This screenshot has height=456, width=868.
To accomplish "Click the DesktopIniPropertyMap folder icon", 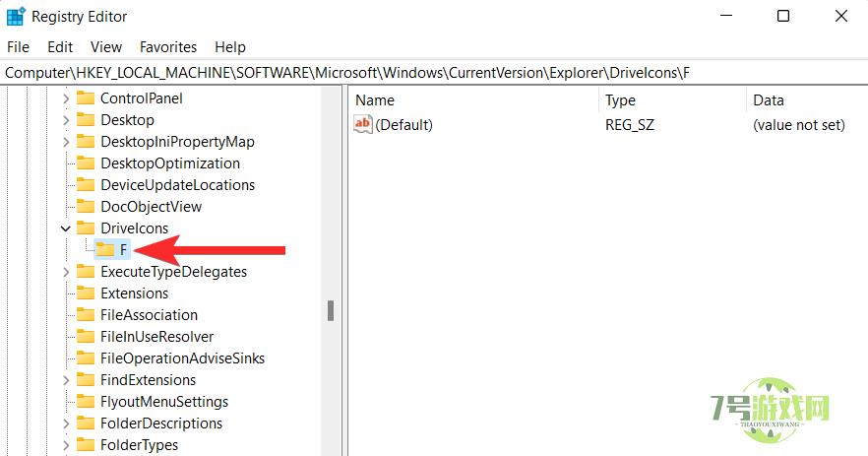I will point(86,141).
